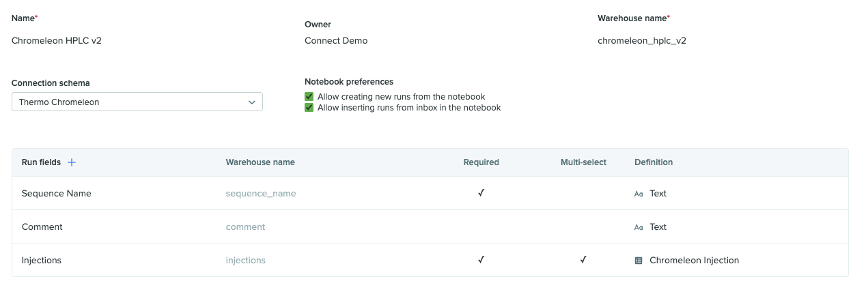Select the Comment run field row
868x294 pixels.
pos(430,227)
